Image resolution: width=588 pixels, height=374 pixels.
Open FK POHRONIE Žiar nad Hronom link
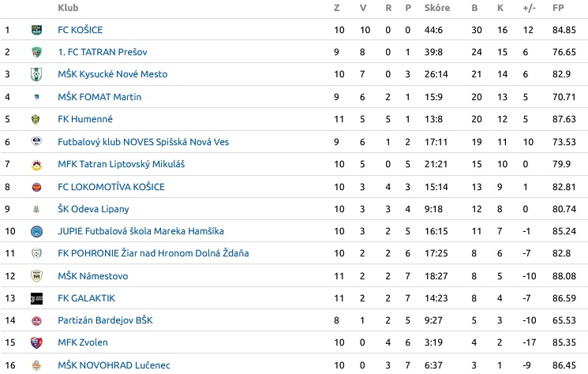click(x=153, y=253)
